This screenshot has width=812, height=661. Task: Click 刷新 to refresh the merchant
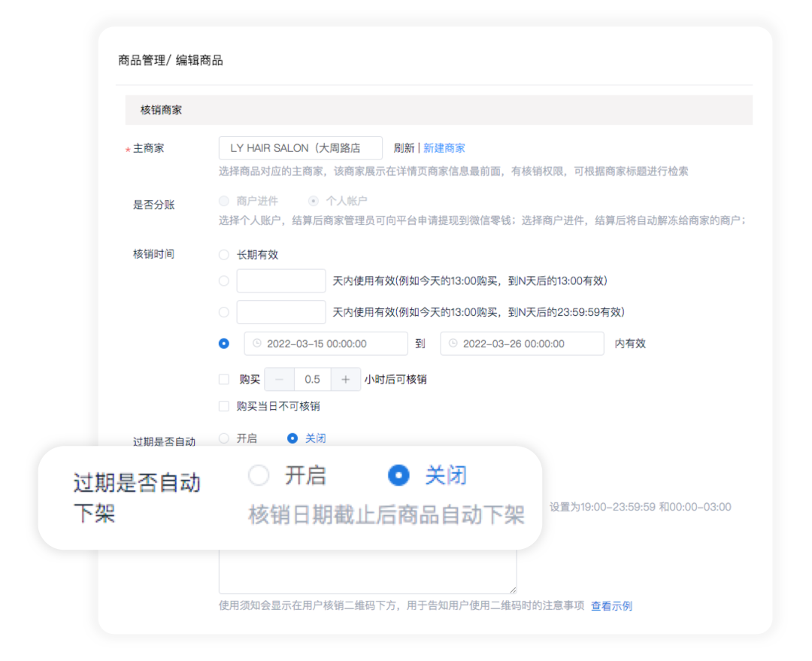(404, 147)
